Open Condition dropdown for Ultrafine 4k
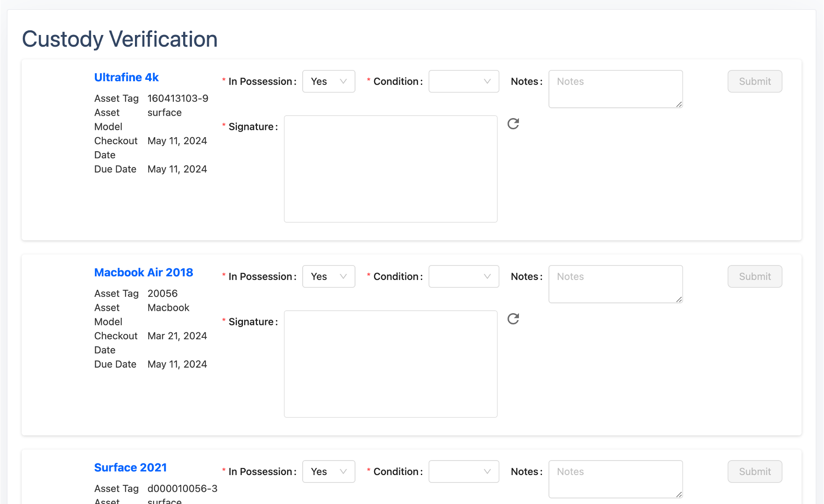 [x=463, y=81]
